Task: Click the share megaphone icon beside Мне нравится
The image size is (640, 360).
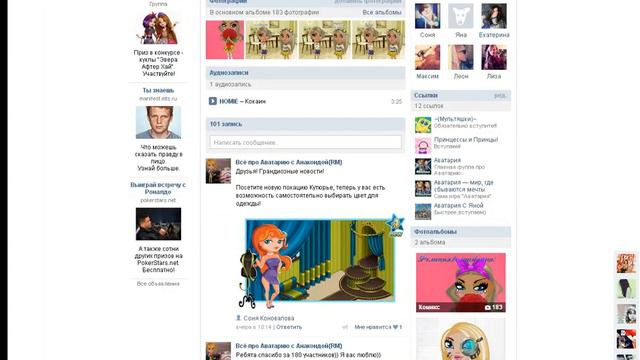Action: coord(345,327)
